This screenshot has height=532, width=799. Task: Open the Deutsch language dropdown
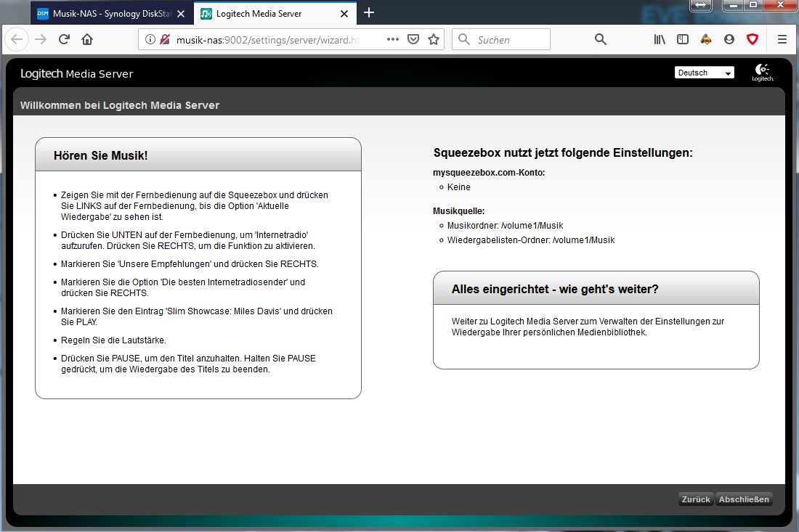coord(705,73)
